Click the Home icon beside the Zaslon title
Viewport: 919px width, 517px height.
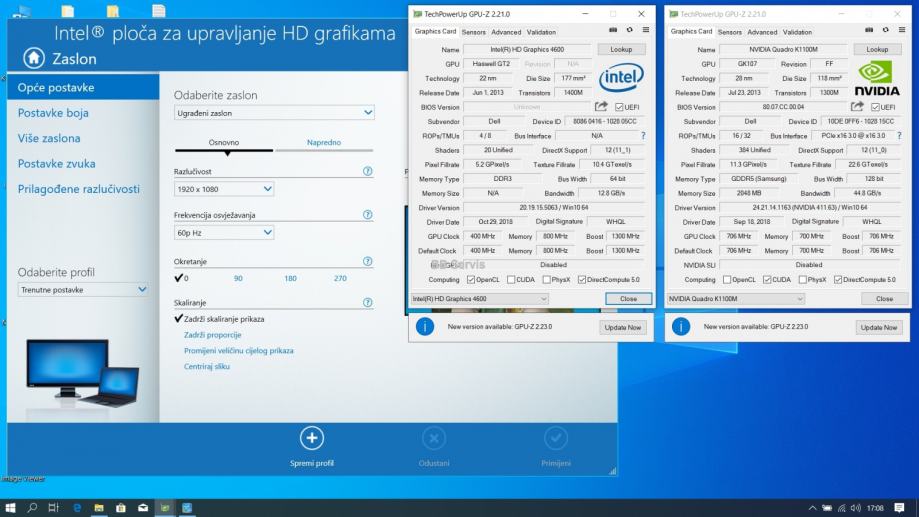(34, 58)
